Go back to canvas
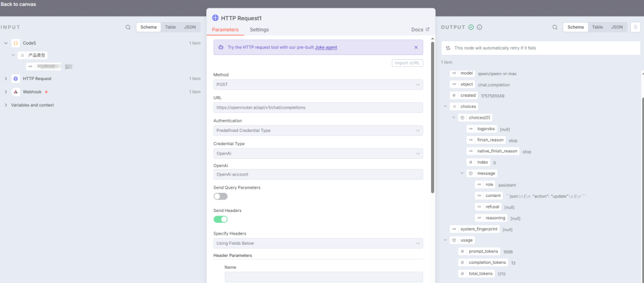The height and width of the screenshot is (283, 644). (18, 5)
